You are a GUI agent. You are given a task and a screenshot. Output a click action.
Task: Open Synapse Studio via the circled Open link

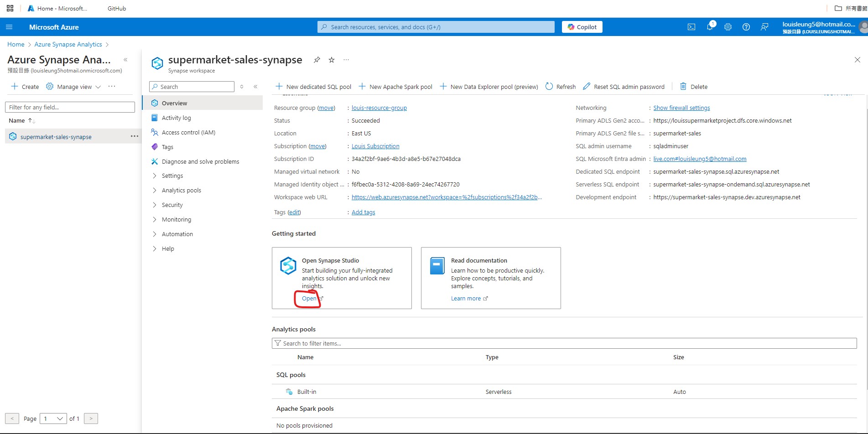pos(308,299)
